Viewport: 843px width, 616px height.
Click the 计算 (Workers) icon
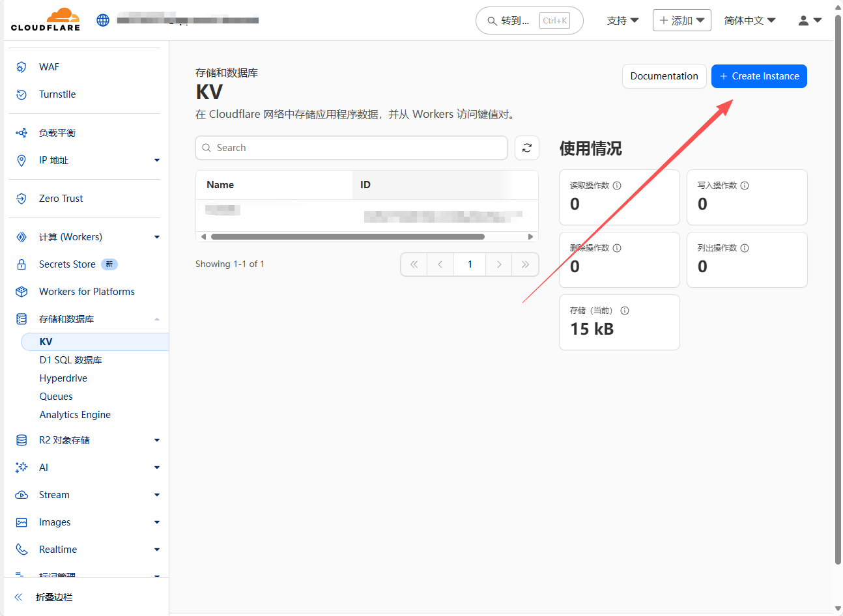21,237
